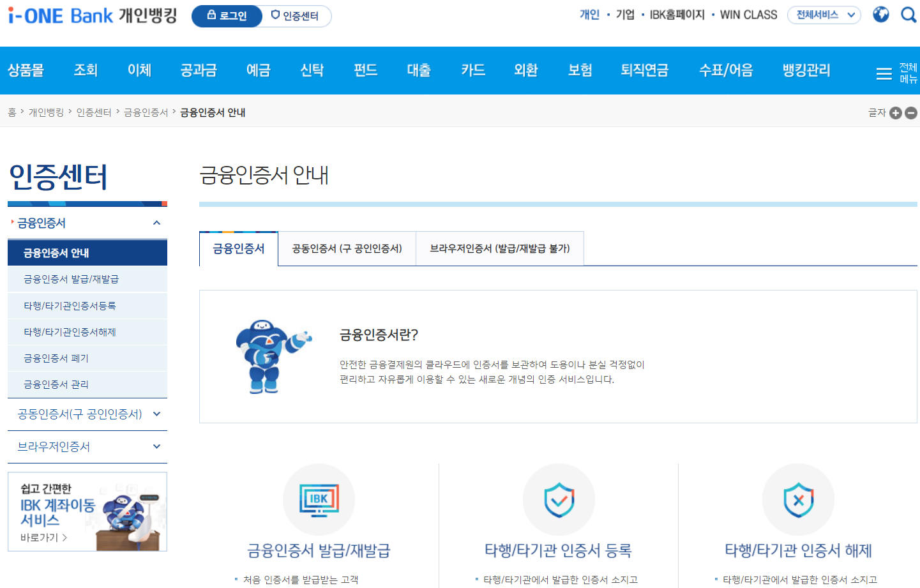Go to 기업 in top links
The image size is (920, 588).
pos(625,15)
